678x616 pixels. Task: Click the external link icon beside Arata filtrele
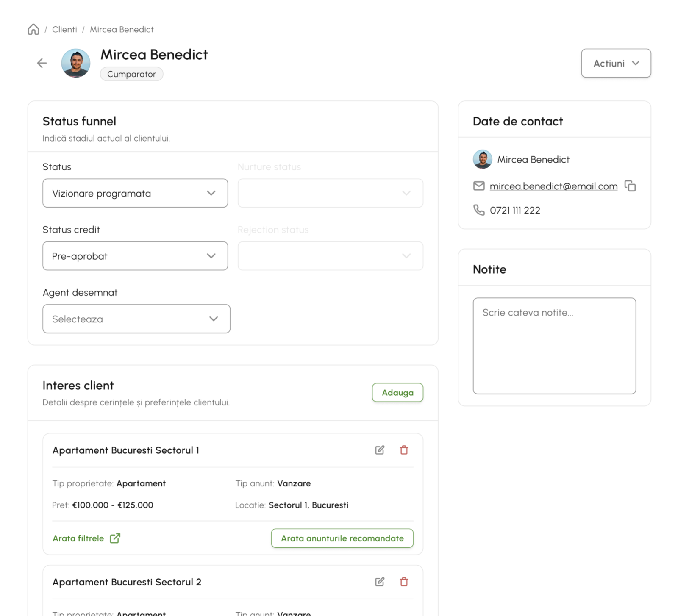coord(115,538)
